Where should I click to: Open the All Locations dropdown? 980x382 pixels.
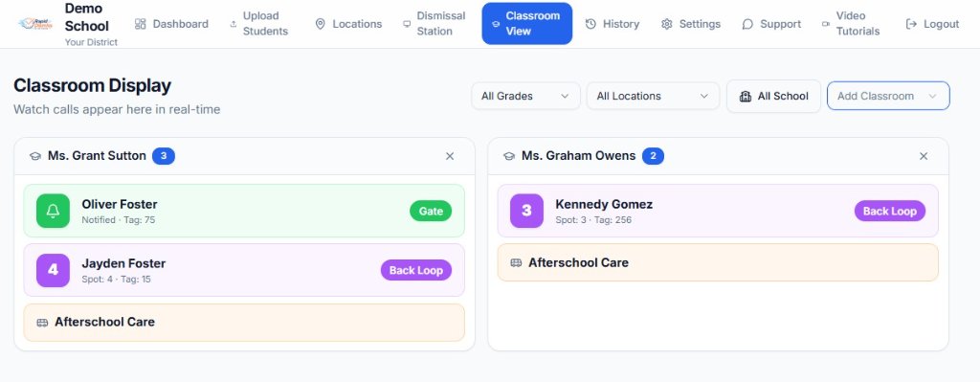click(653, 97)
